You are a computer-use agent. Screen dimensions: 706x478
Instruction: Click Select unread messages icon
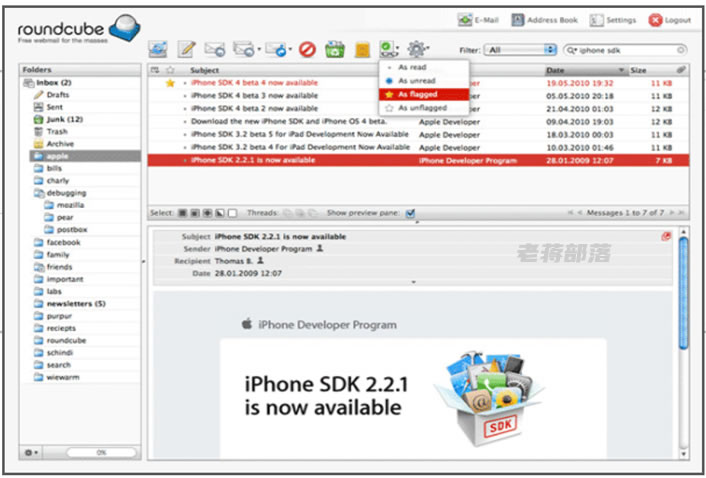point(207,213)
